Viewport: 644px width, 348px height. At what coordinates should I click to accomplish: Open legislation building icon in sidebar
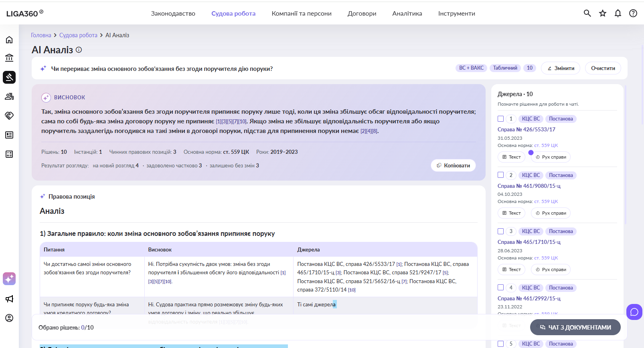tap(9, 58)
